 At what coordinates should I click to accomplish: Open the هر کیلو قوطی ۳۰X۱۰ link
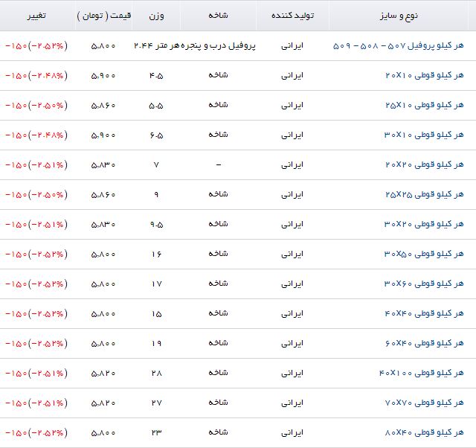point(424,135)
